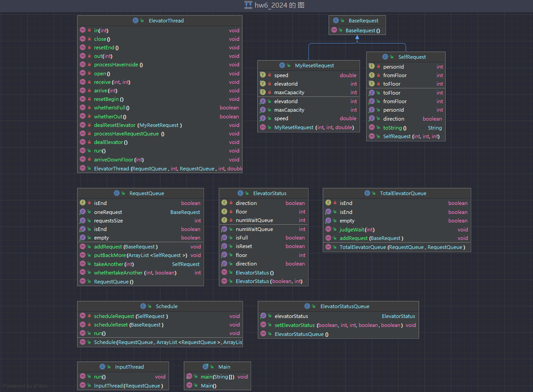Click constructor icon beside BaseRequest()

[334, 30]
